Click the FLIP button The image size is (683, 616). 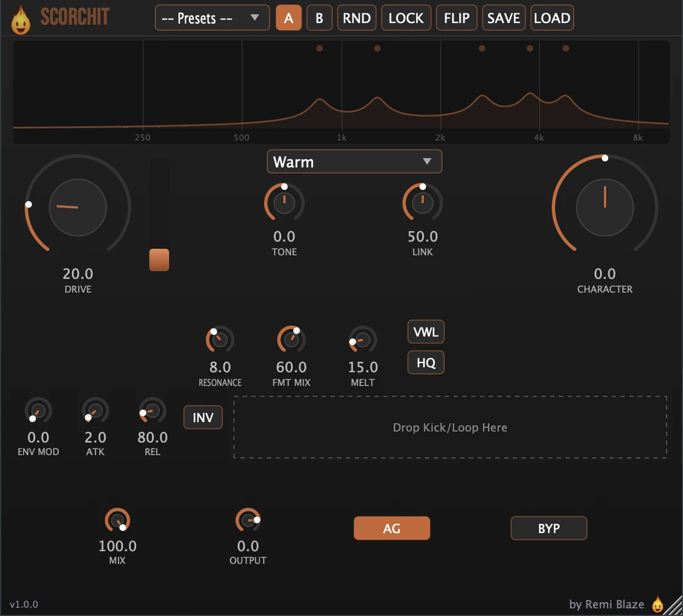(x=457, y=18)
